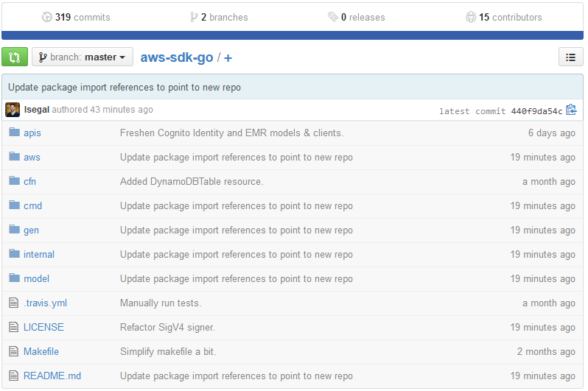Copy commit SHA with clipboard icon
This screenshot has width=588, height=391.
coord(571,110)
